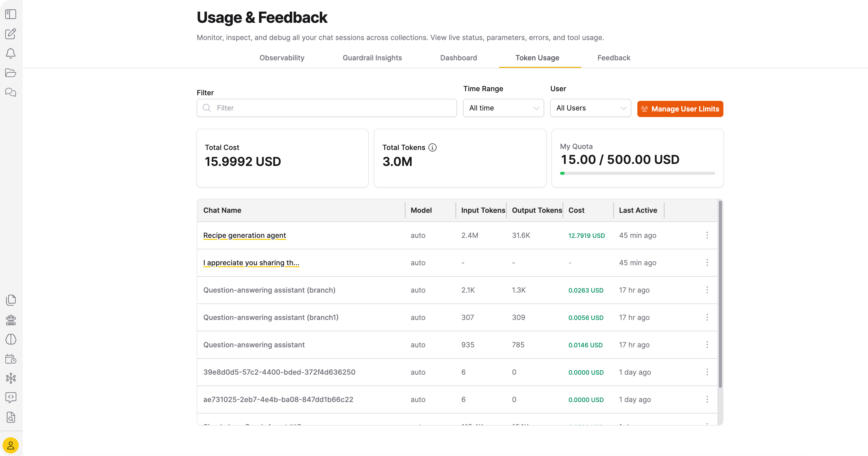868x456 pixels.
Task: Switch to the Feedback tab
Action: click(614, 58)
